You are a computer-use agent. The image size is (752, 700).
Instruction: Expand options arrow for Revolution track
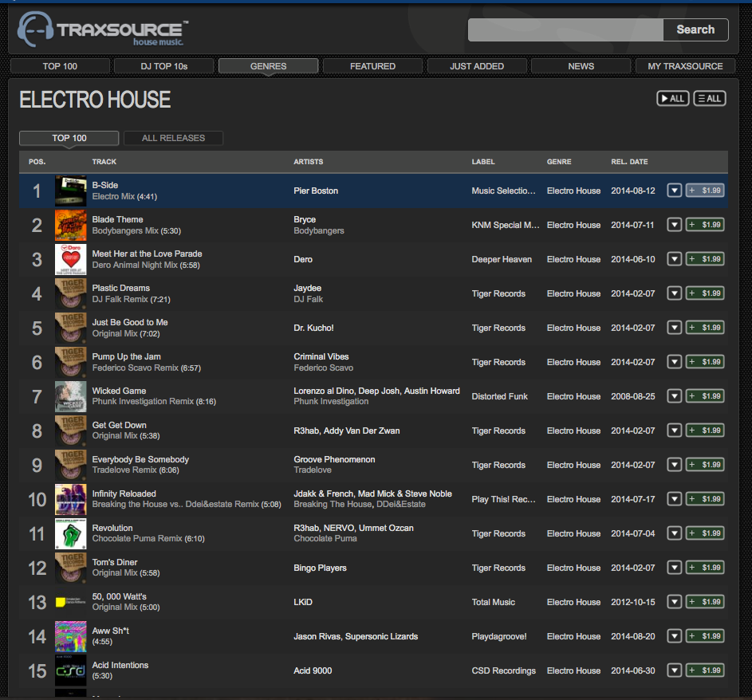coord(675,533)
